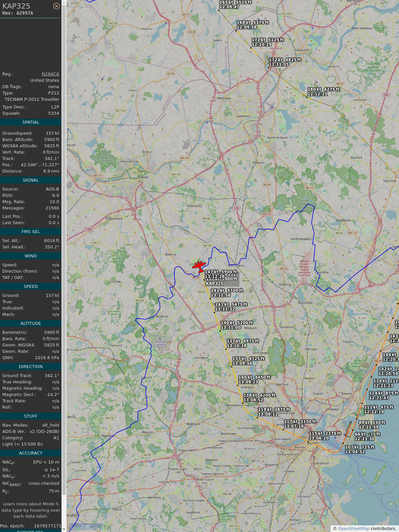Click the KAP325 callsign label on map
This screenshot has height=532, width=399.
pos(214,284)
